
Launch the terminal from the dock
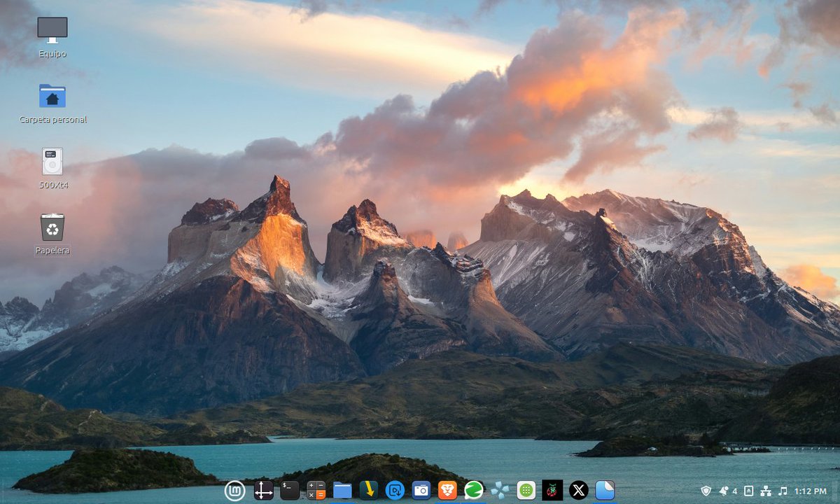click(x=289, y=490)
